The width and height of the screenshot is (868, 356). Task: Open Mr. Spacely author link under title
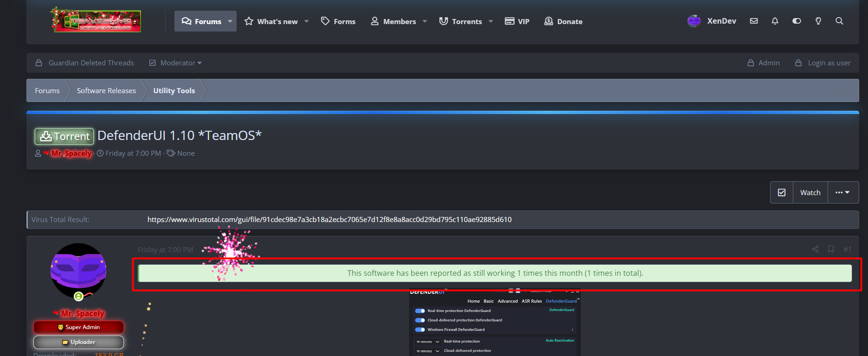[71, 153]
